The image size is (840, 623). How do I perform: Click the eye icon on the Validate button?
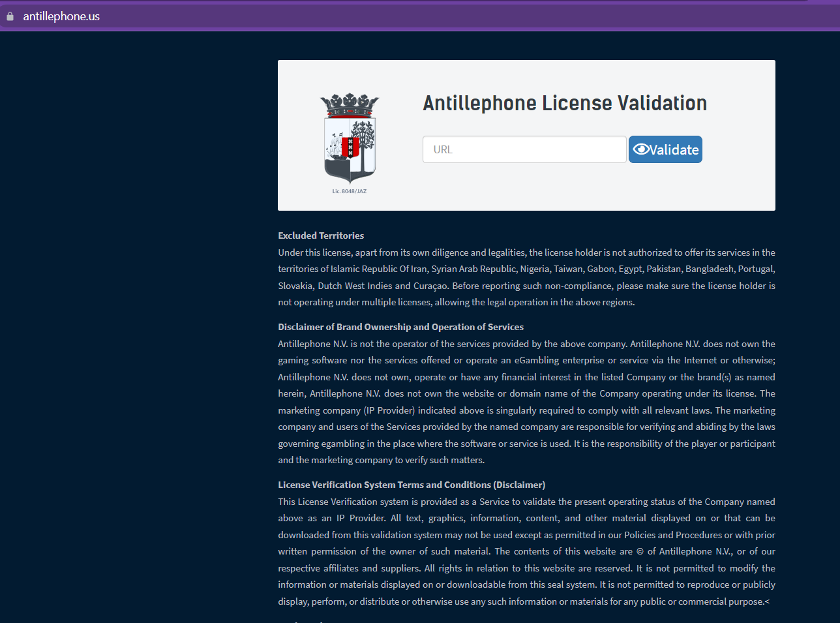coord(641,149)
